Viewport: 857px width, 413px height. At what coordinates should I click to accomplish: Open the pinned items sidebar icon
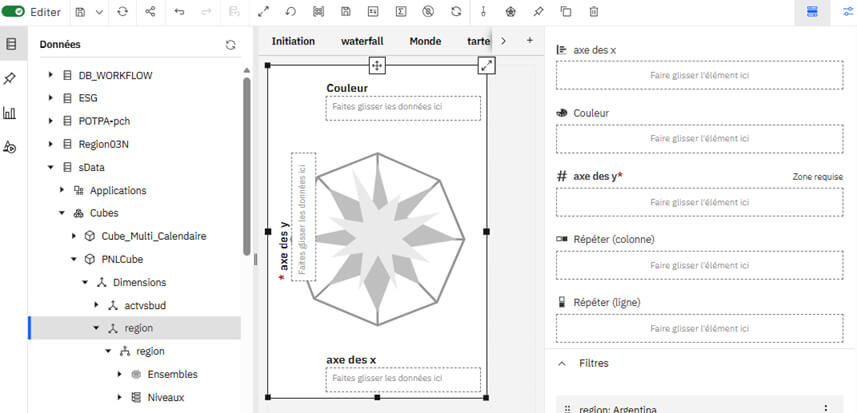click(9, 79)
